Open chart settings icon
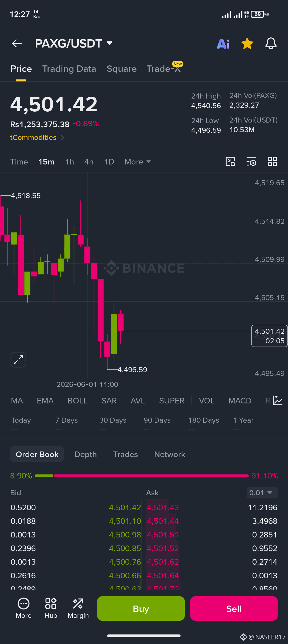 click(x=251, y=162)
